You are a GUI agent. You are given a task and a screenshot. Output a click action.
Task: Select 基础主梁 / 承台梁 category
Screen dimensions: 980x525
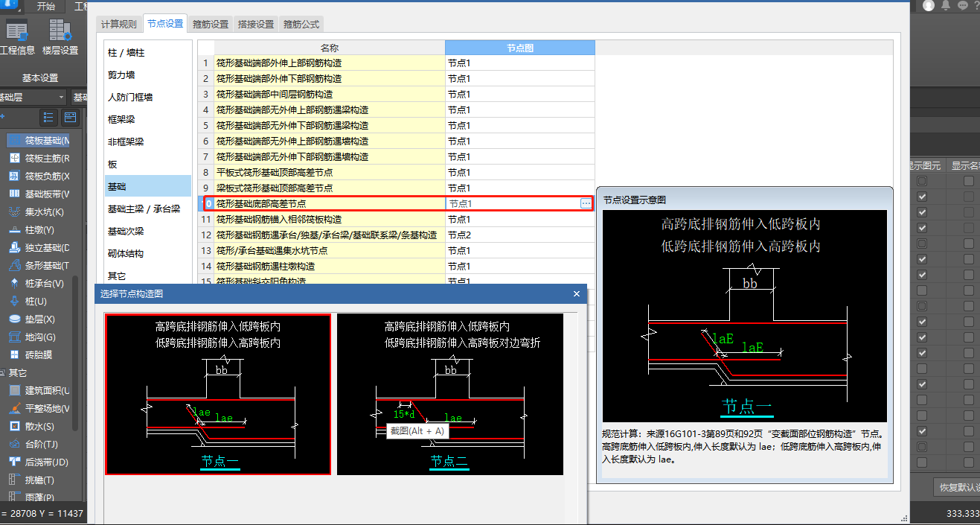[148, 209]
